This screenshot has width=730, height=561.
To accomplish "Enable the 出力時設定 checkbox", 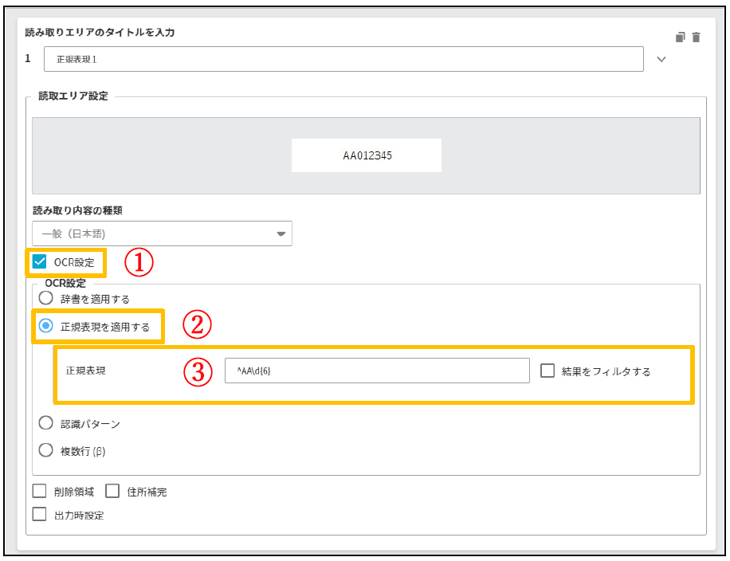I will click(40, 515).
